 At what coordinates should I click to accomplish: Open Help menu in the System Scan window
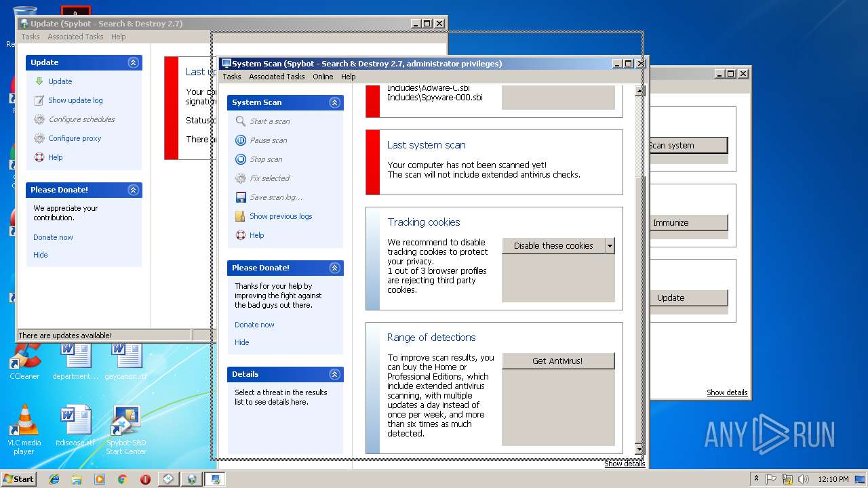click(x=349, y=77)
